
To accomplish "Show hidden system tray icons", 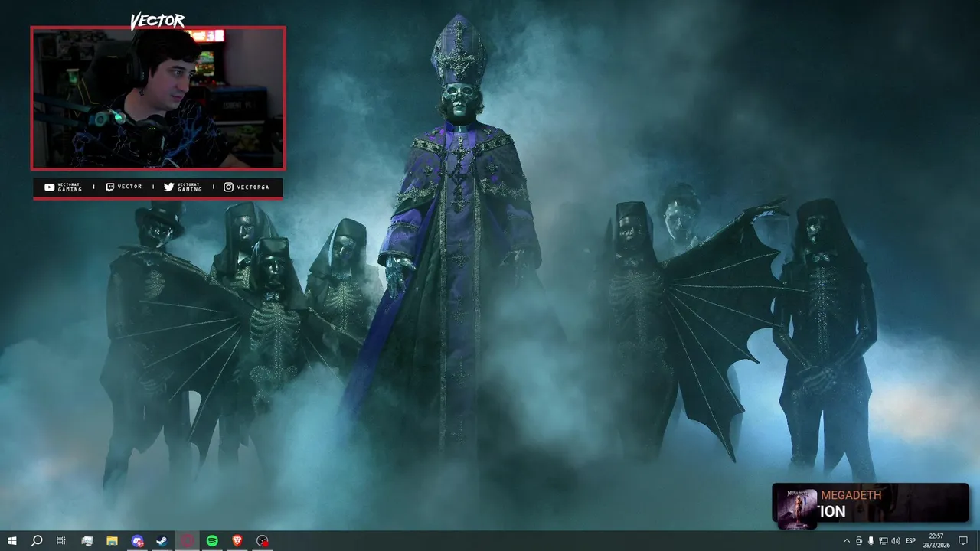I will [x=846, y=541].
